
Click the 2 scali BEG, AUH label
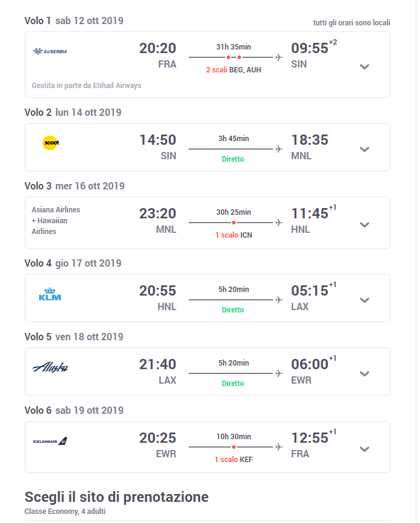(x=233, y=70)
